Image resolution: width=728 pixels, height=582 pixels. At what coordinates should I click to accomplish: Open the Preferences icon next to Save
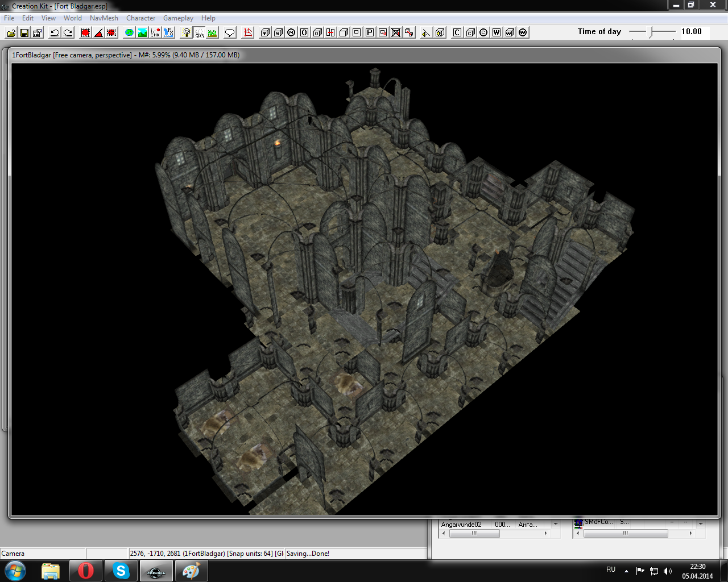coord(38,33)
